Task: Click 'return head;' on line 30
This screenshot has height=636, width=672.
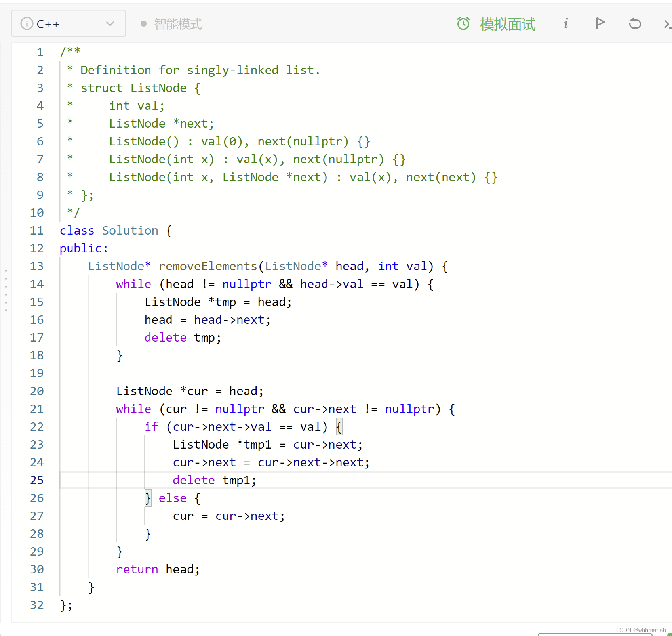Action: click(158, 569)
